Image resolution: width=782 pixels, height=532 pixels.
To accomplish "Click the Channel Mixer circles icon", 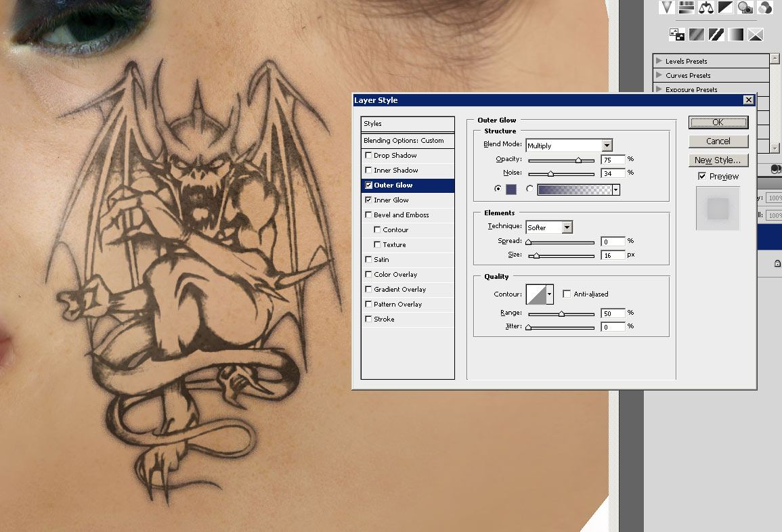I will tap(765, 7).
